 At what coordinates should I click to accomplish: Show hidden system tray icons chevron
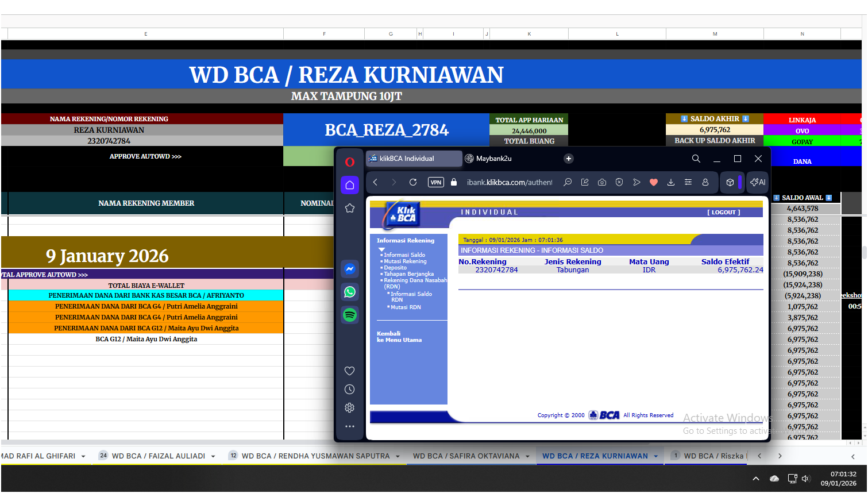pyautogui.click(x=756, y=479)
